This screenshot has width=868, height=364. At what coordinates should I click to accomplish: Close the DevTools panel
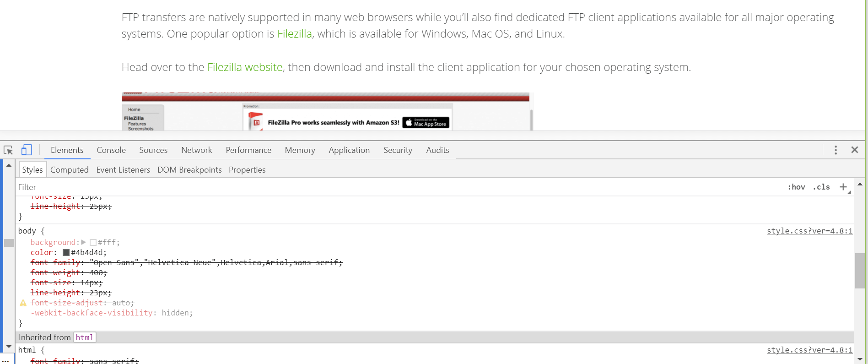pos(854,150)
